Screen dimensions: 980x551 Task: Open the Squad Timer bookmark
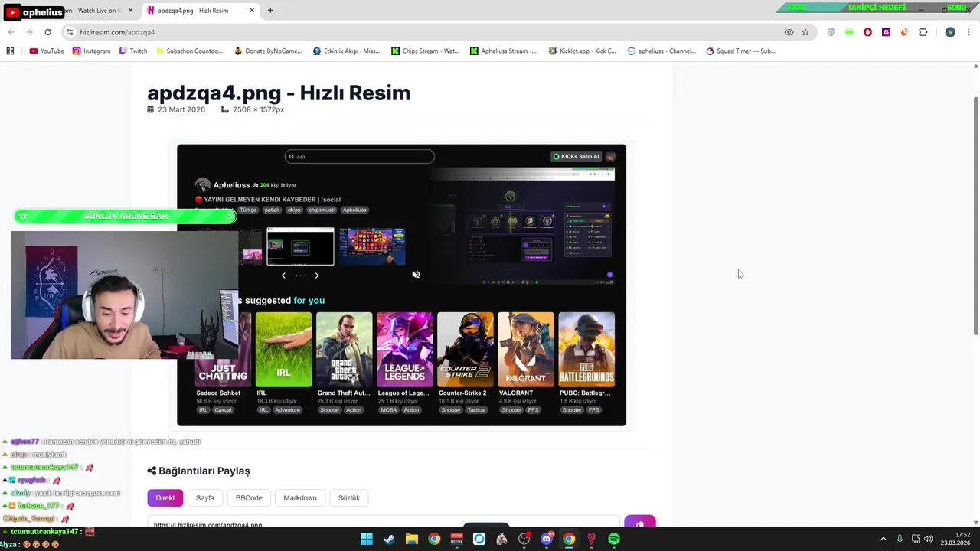[740, 51]
